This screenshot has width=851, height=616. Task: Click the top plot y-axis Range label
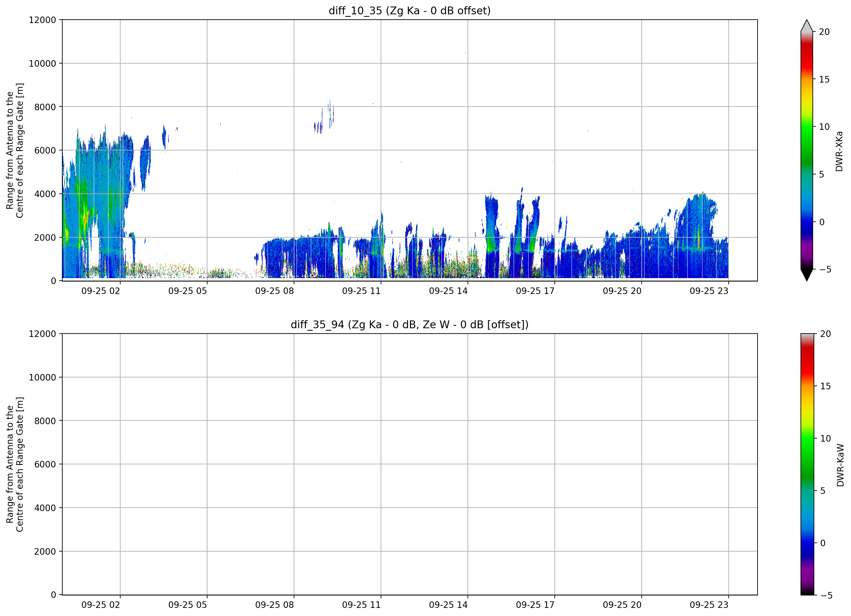[x=15, y=150]
